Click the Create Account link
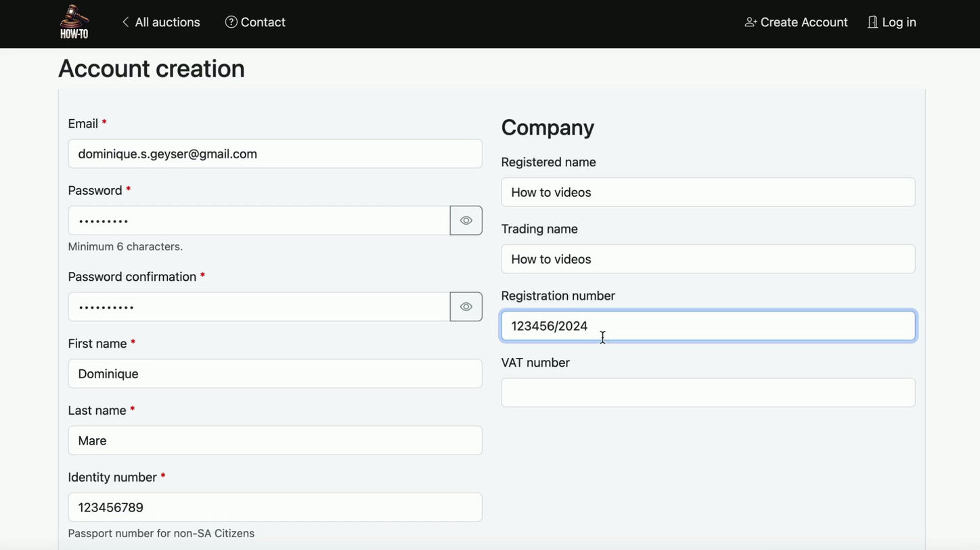980x550 pixels. 804,22
